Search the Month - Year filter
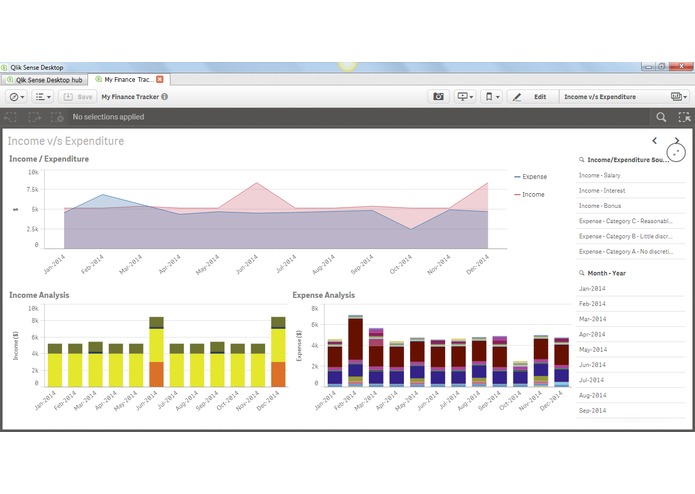 click(582, 273)
